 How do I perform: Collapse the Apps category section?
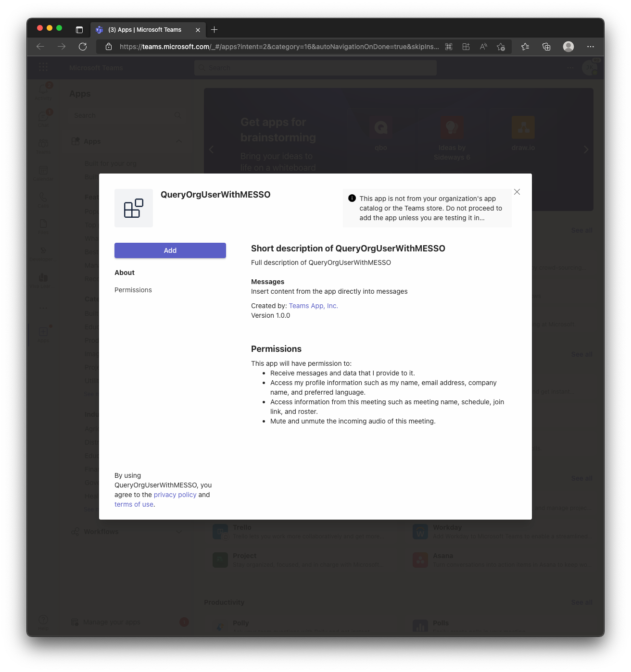pos(179,141)
